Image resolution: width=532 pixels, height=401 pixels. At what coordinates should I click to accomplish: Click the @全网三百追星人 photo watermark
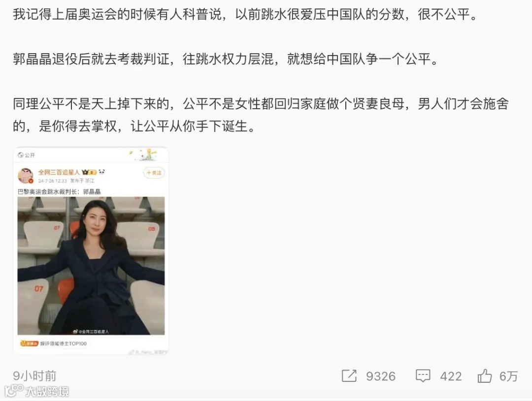[x=91, y=331]
